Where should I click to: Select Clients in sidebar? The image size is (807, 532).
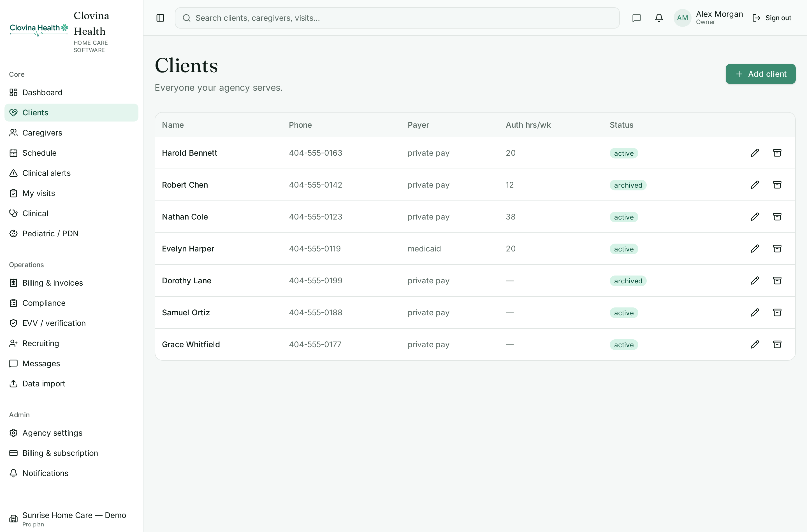(71, 113)
